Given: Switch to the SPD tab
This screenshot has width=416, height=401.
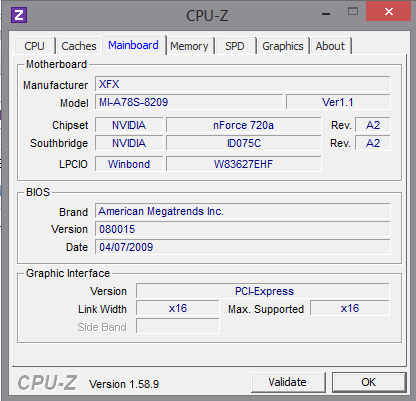Looking at the screenshot, I should tap(235, 46).
